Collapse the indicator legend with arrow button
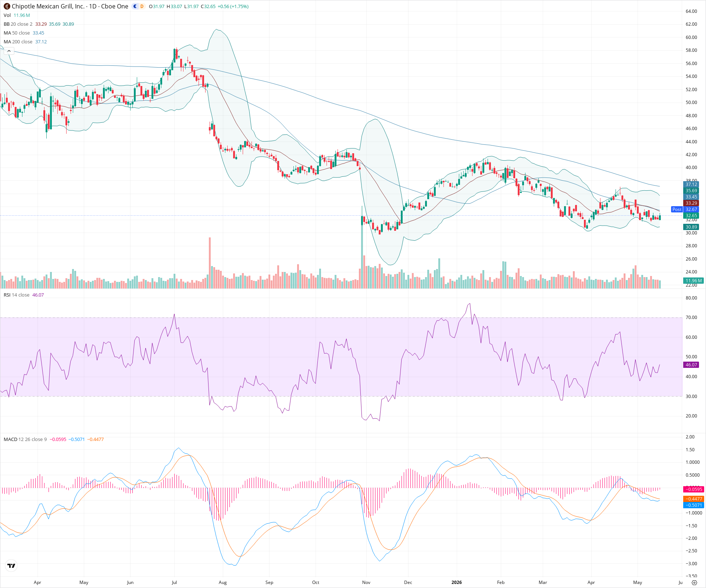Screen dimensions: 706x588 click(9, 51)
